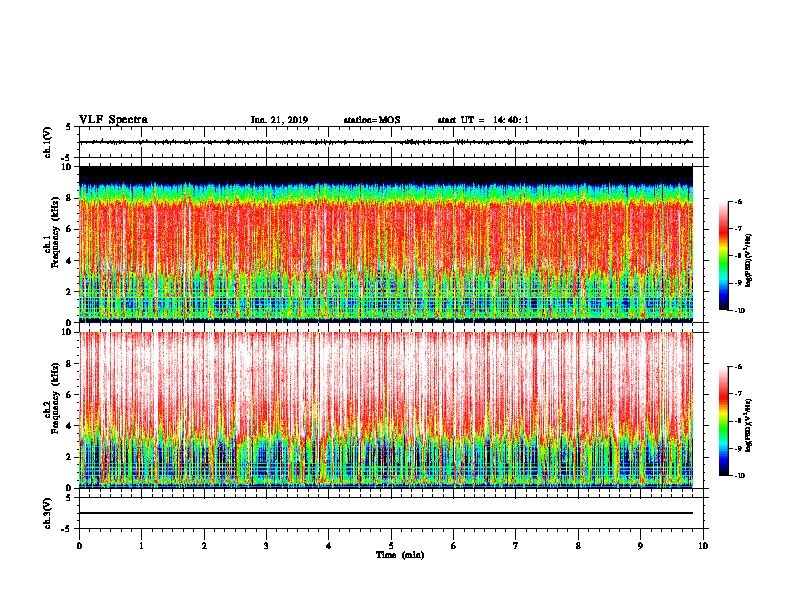The image size is (792, 612).
Task: Click time axis tick label "8"
Action: [578, 546]
